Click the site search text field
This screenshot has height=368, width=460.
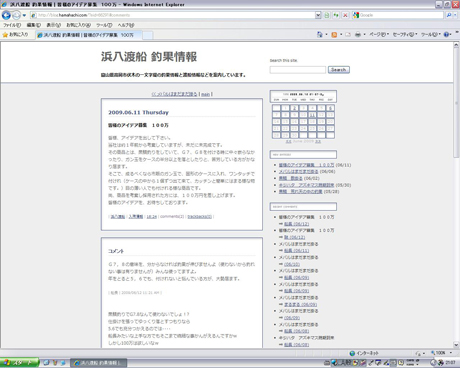297,70
